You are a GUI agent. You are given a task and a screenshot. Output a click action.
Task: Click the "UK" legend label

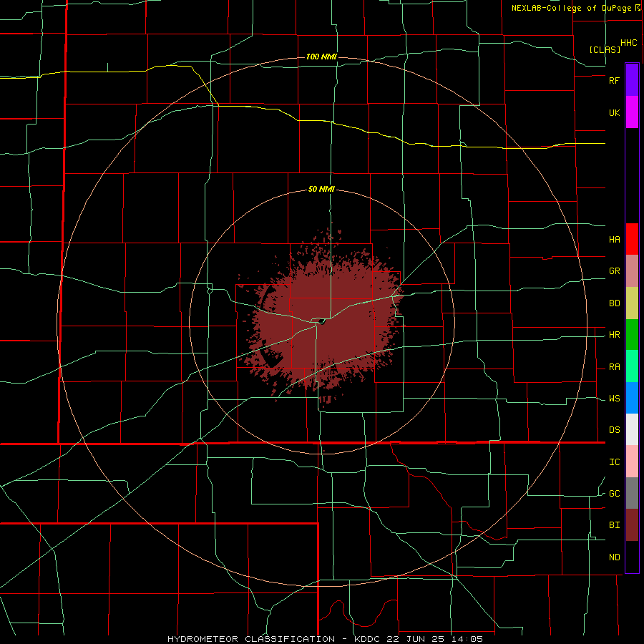[614, 112]
